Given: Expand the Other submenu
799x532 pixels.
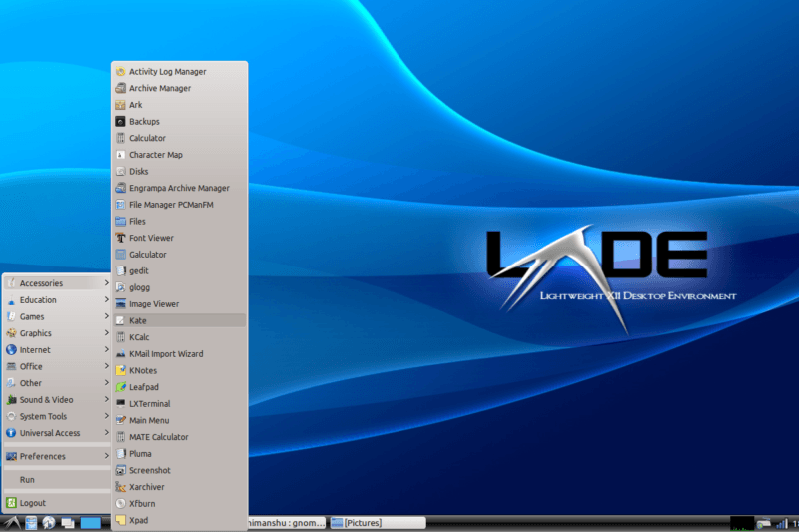Looking at the screenshot, I should click(57, 383).
